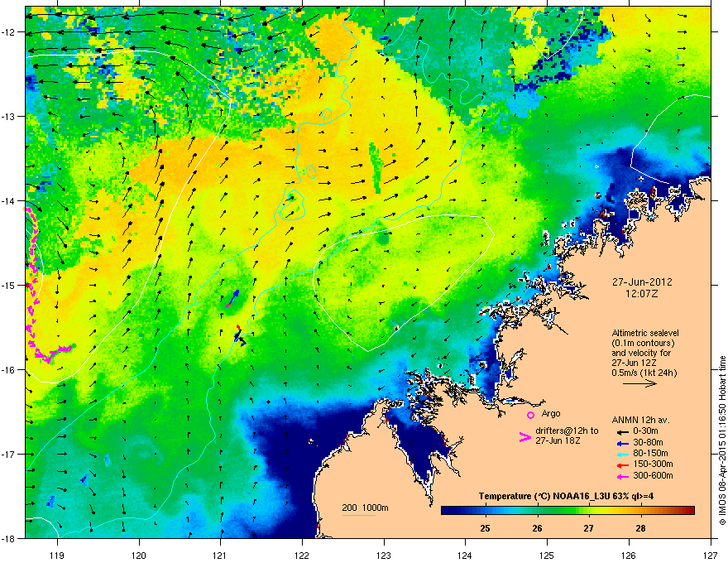Click the dark red end of temperature colorbar

coord(691,511)
